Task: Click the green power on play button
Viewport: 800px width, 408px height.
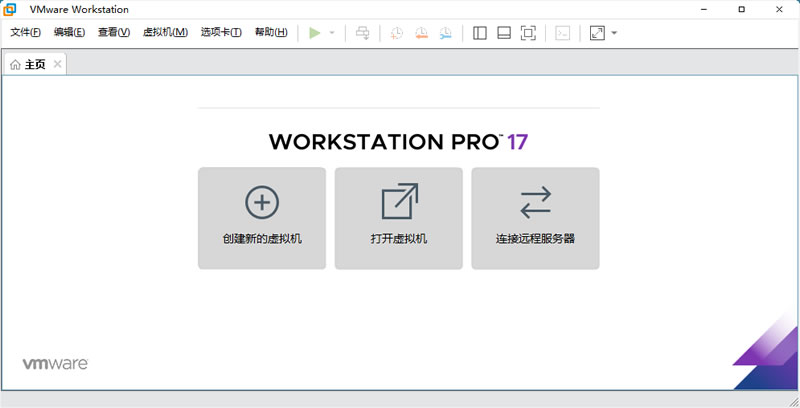Action: 315,33
